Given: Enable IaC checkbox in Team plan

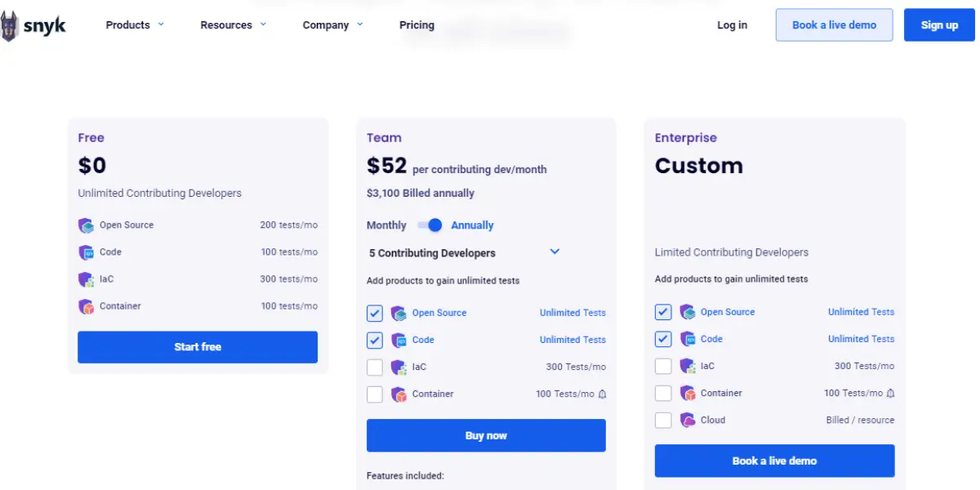Looking at the screenshot, I should pyautogui.click(x=375, y=367).
